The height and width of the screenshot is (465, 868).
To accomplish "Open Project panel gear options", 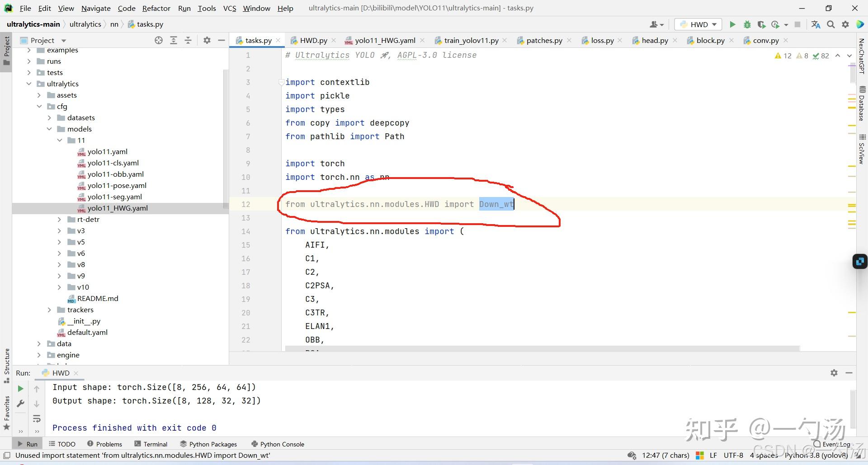I will pyautogui.click(x=207, y=40).
